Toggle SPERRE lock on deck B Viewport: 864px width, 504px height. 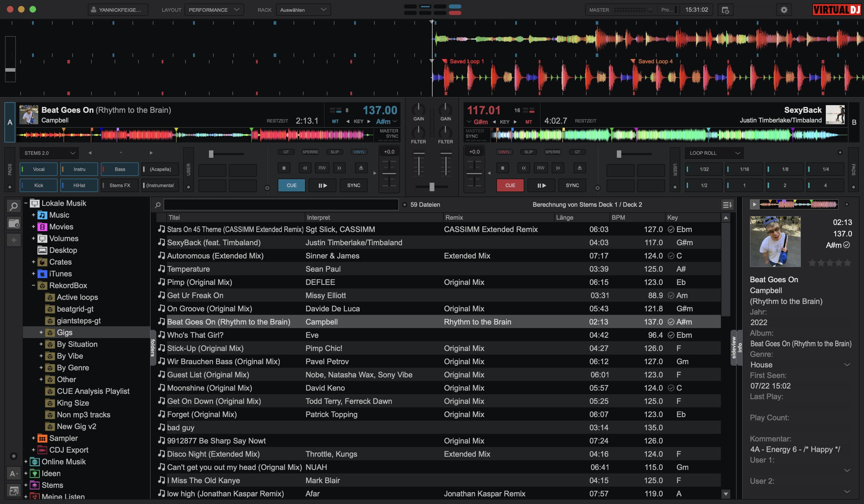[x=553, y=152]
